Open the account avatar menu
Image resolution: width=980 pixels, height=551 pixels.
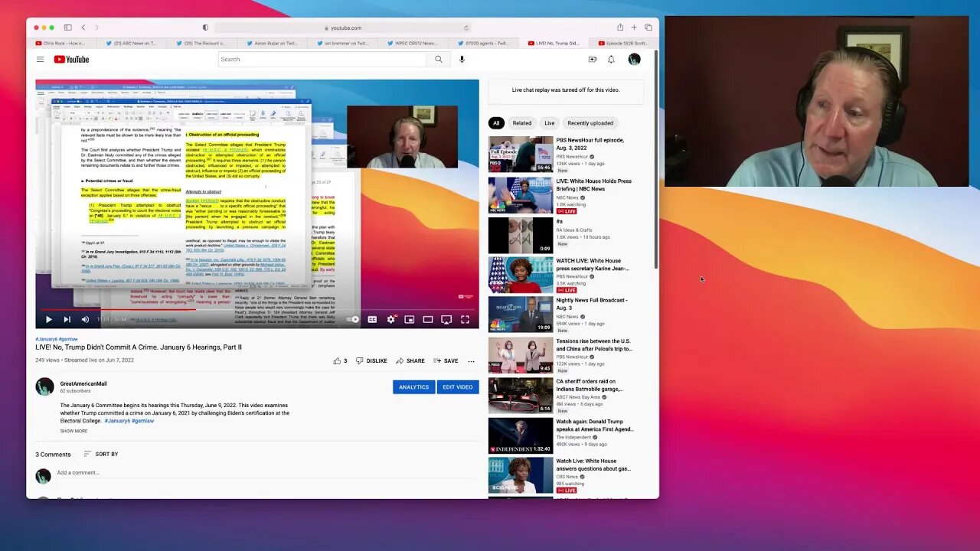point(634,59)
